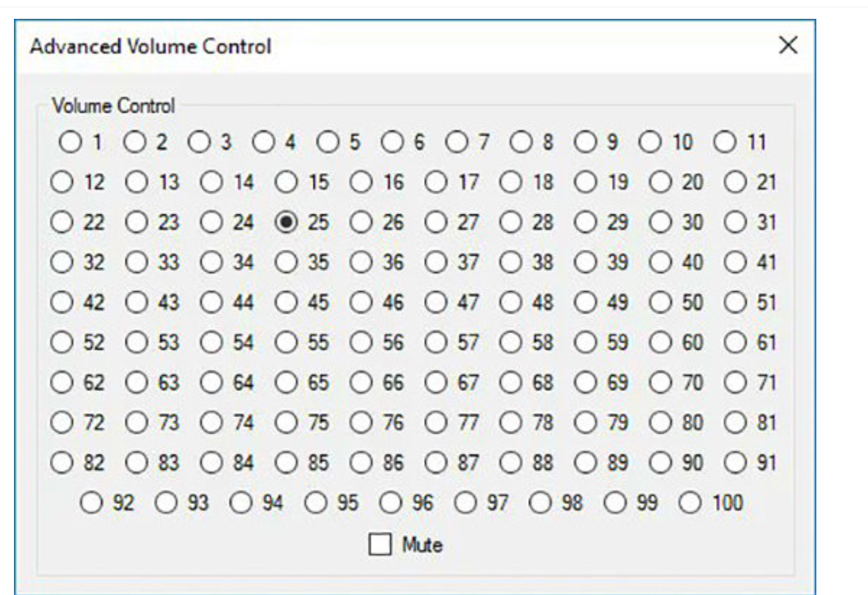The width and height of the screenshot is (868, 595).
Task: Set volume to 33
Action: [x=136, y=263]
